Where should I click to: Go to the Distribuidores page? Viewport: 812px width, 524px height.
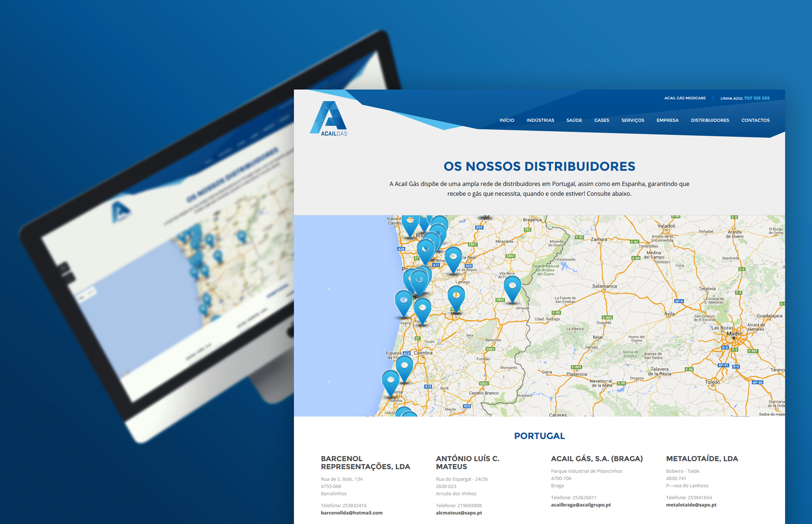click(x=710, y=120)
